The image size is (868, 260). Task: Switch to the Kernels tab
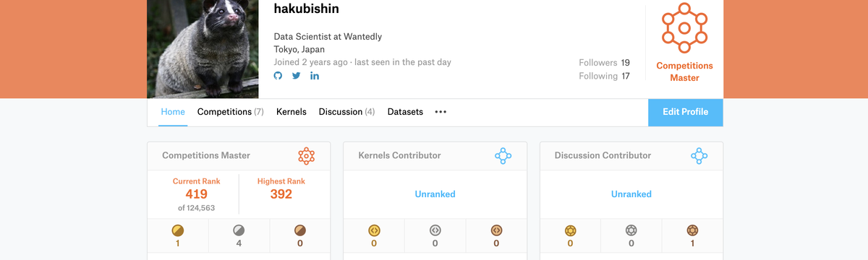(x=292, y=112)
